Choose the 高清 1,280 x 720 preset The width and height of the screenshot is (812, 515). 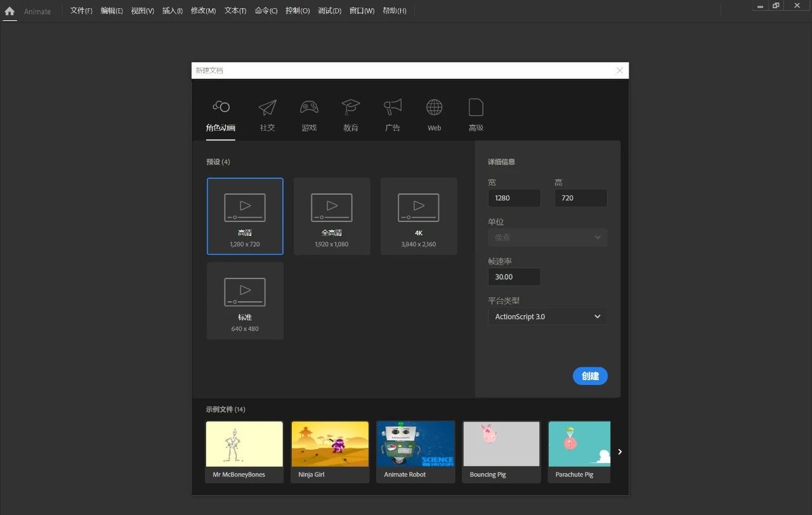tap(245, 216)
